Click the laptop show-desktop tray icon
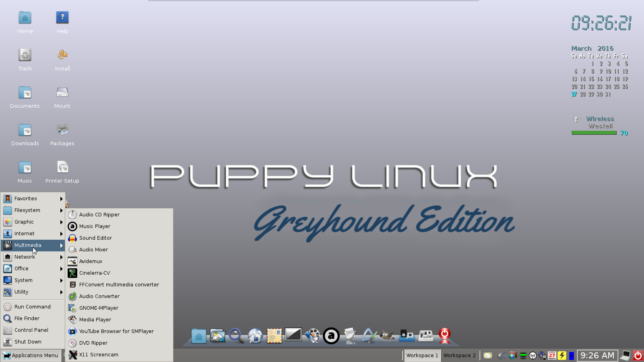This screenshot has width=644, height=362. 625,356
